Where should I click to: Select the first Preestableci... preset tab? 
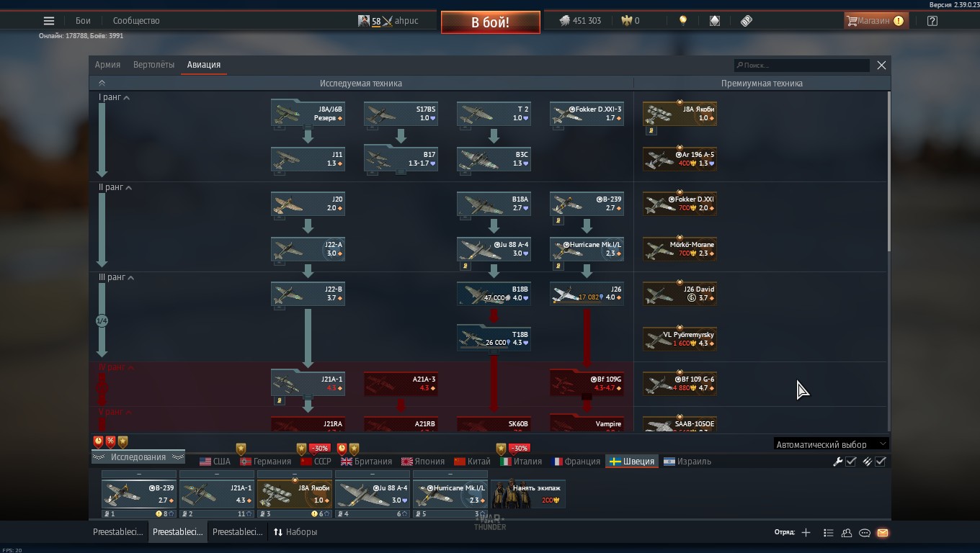point(118,533)
